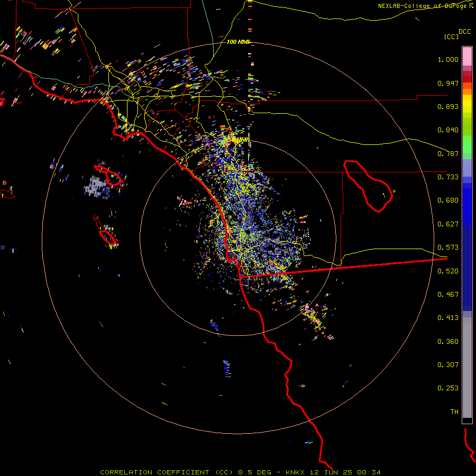Click the 00:34 timestamp in caption

[x=369, y=472]
